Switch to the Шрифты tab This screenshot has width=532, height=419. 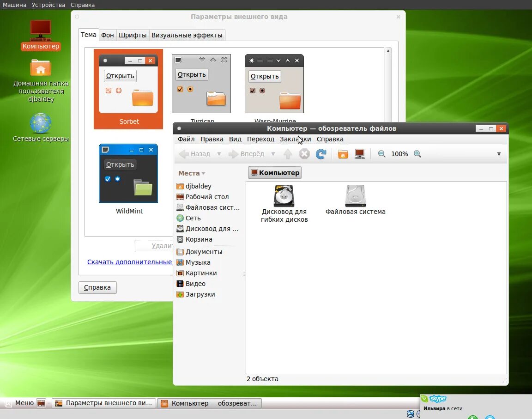(133, 35)
